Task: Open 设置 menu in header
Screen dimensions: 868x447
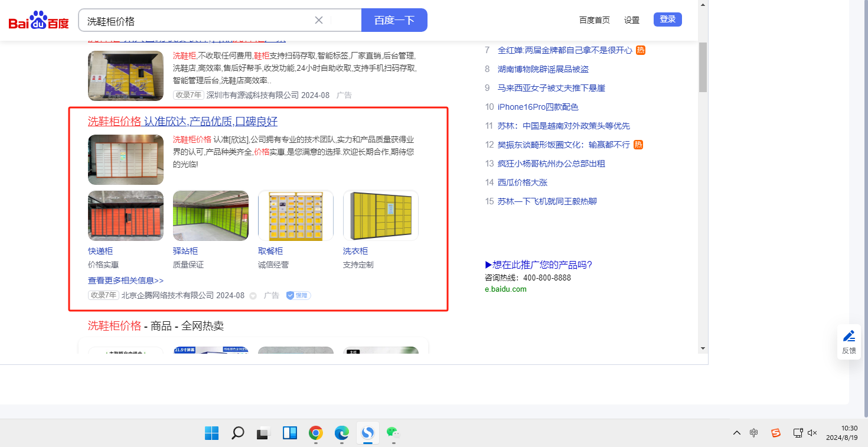Action: click(632, 20)
